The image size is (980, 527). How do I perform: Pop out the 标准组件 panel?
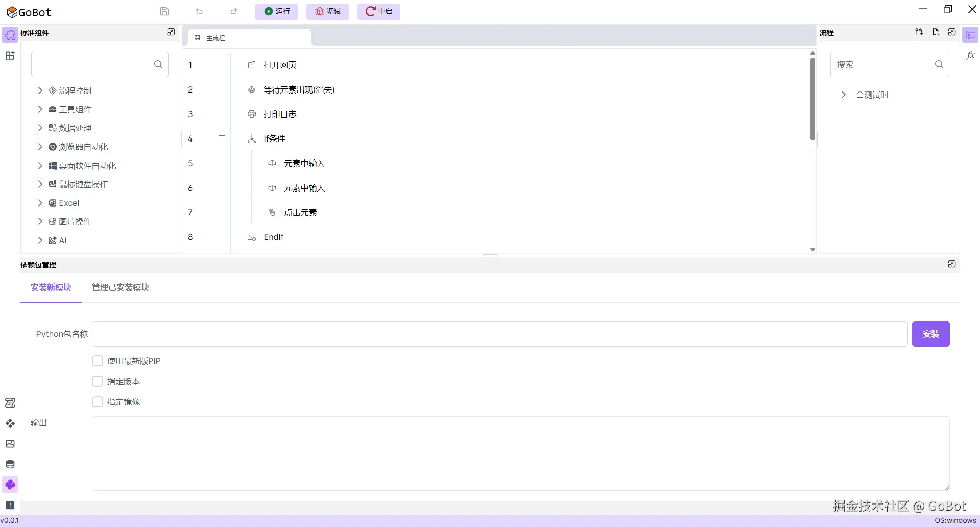[x=171, y=32]
